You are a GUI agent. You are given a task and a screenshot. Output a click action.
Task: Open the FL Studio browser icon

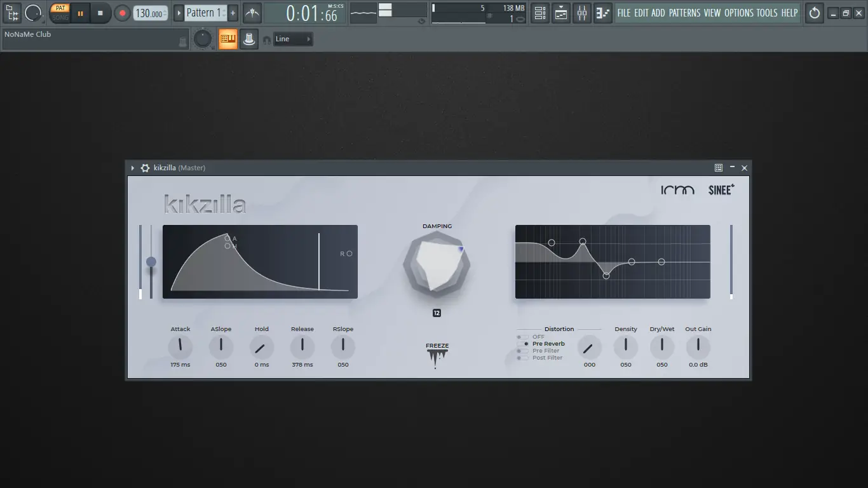[12, 13]
